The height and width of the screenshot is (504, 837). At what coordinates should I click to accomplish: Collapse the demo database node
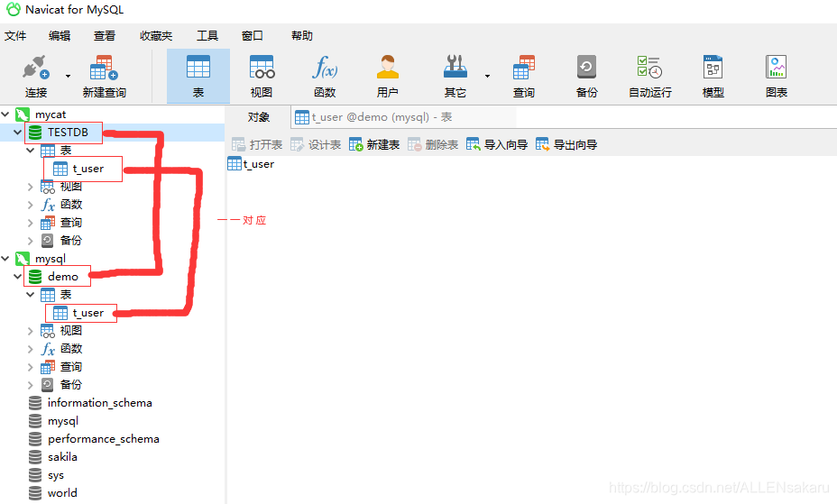point(18,276)
